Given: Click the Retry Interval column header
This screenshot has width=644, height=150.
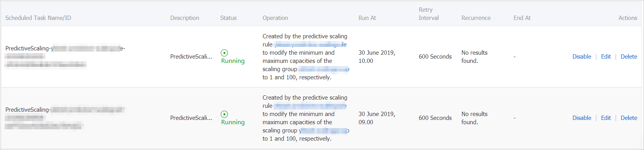Looking at the screenshot, I should click(x=429, y=14).
